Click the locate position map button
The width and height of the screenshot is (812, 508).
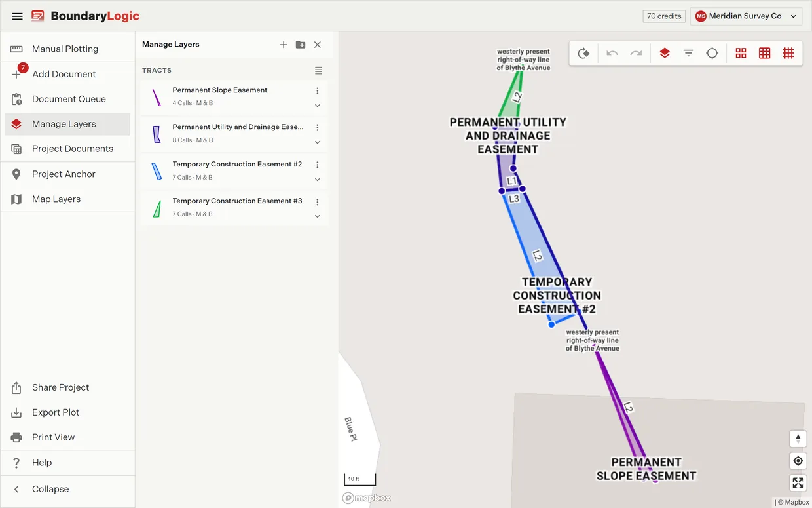click(x=798, y=461)
